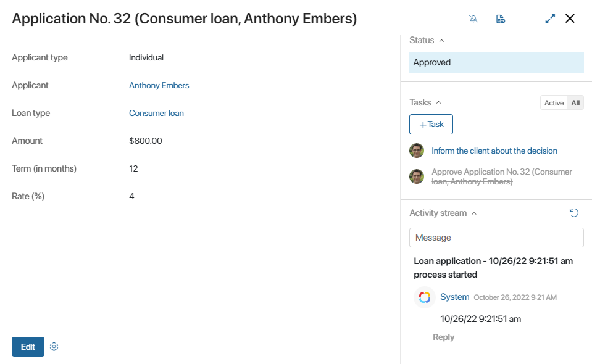Close the Application No. 32 panel
Image resolution: width=592 pixels, height=364 pixels.
point(570,19)
